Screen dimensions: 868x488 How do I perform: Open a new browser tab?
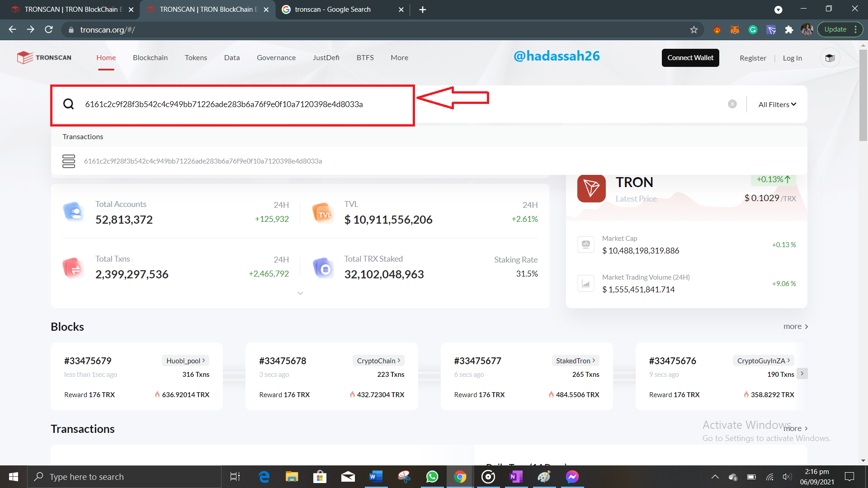point(423,9)
